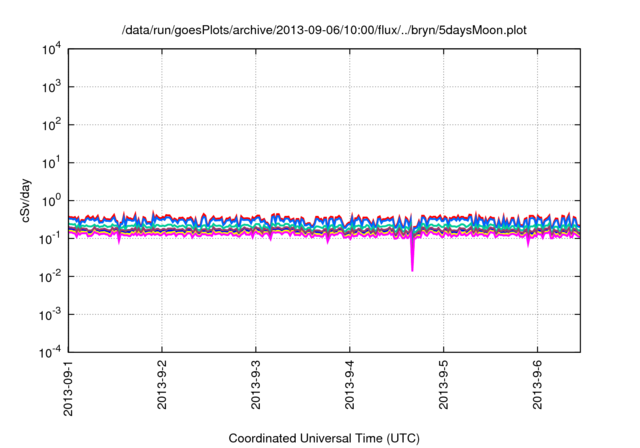Click the 10^0 y-axis tick label
640x448 pixels.
coord(52,201)
